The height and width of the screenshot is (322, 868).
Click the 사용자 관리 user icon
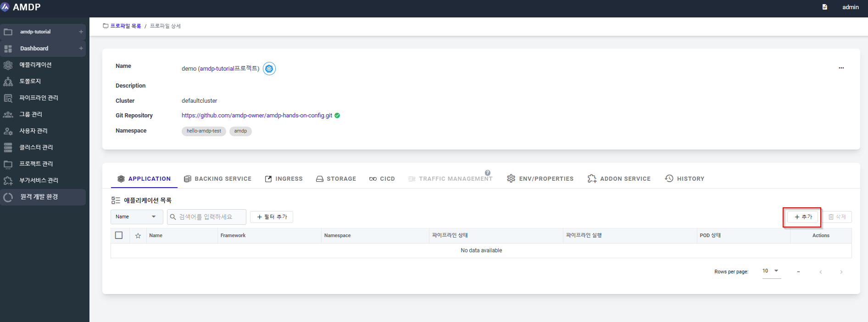[x=8, y=131]
